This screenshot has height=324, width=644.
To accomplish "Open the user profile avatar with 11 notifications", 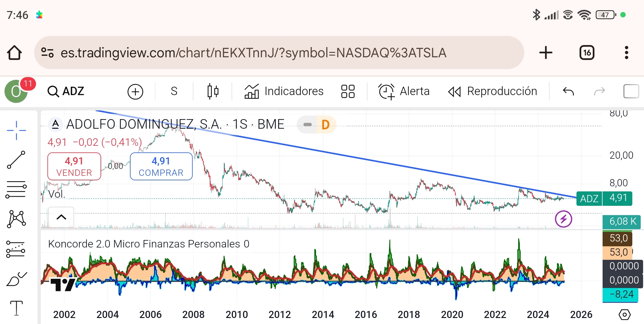I will [17, 91].
